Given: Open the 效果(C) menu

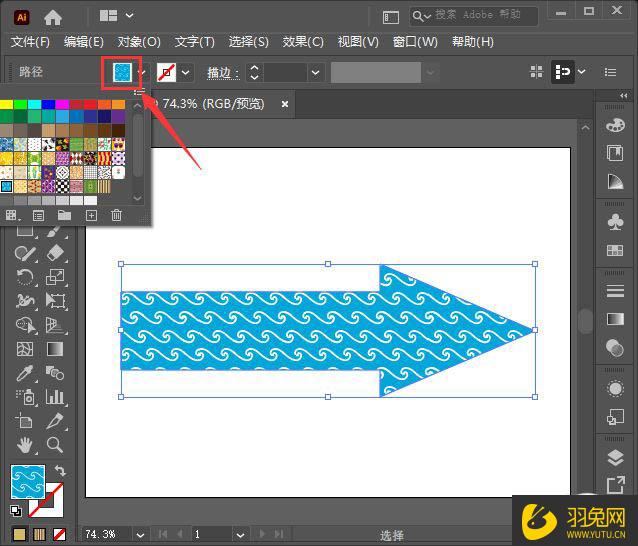Looking at the screenshot, I should (303, 41).
